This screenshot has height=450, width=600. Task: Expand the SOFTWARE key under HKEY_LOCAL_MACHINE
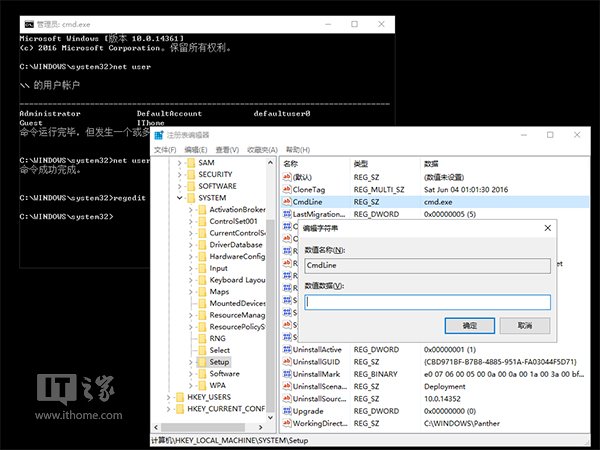pyautogui.click(x=178, y=186)
